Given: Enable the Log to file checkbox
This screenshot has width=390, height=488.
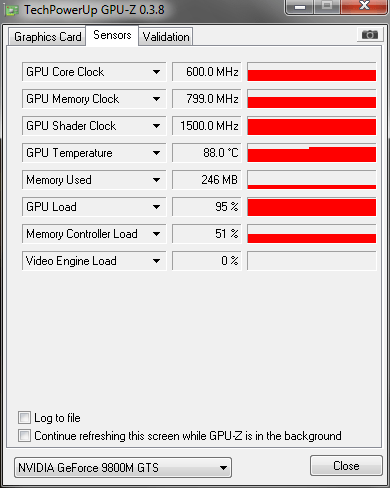Looking at the screenshot, I should [x=24, y=418].
